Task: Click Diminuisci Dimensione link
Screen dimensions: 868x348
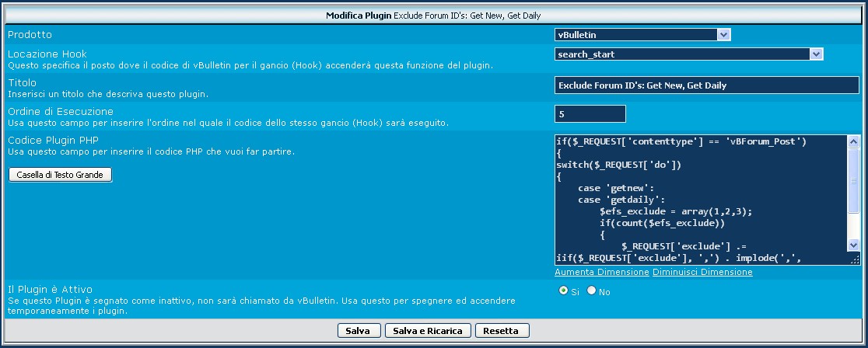Action: [x=702, y=273]
